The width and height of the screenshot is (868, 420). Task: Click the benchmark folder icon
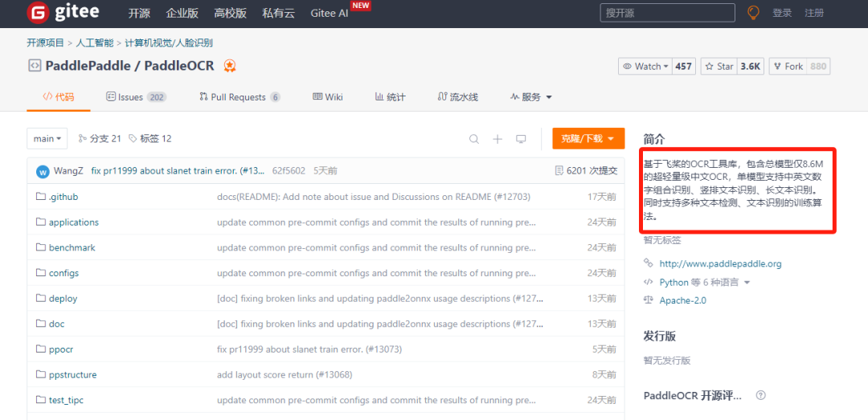click(40, 247)
